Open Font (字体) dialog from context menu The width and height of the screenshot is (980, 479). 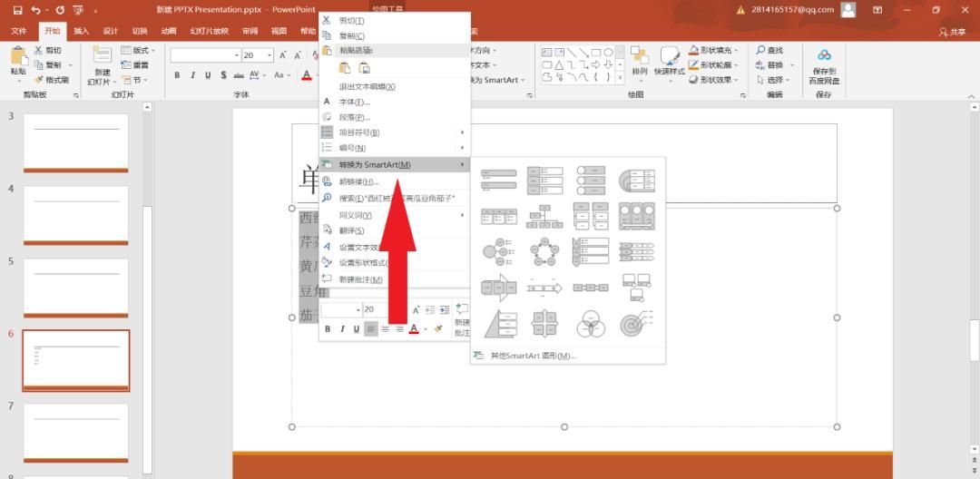[x=395, y=102]
